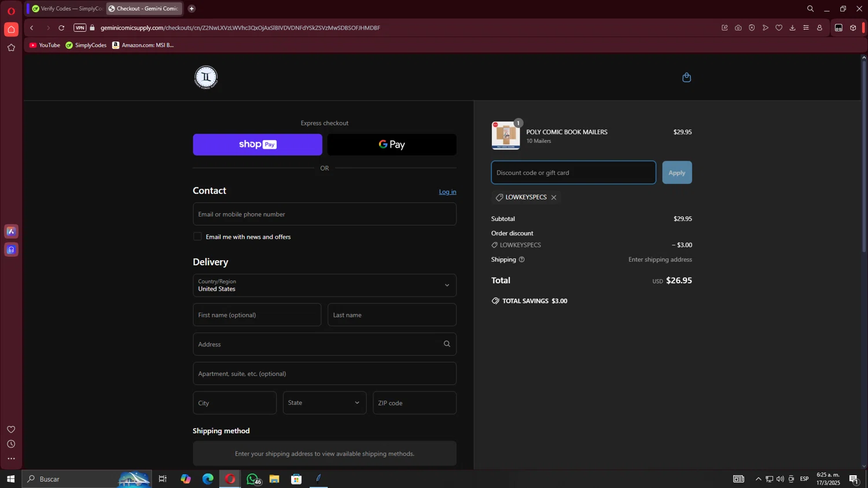Open File Explorer from the taskbar
The height and width of the screenshot is (488, 868).
point(274,479)
